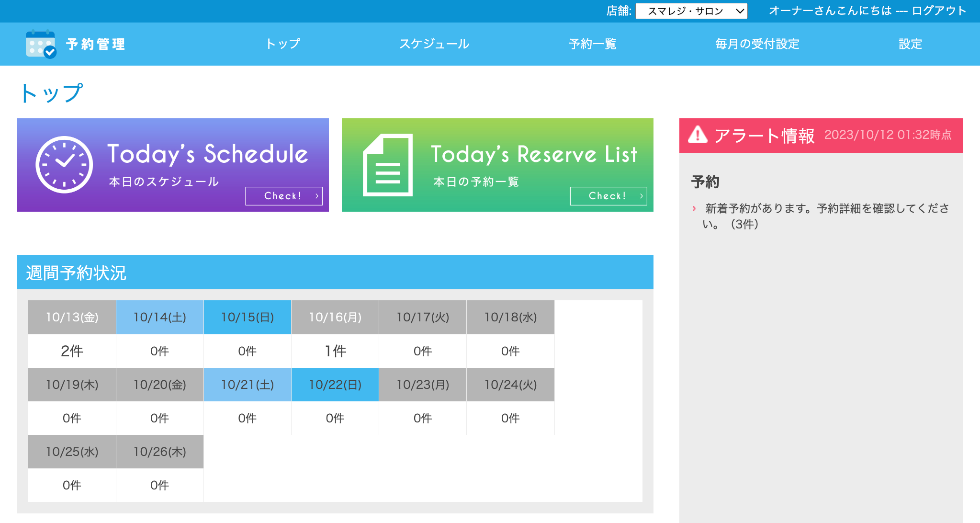Select the 10/26(木) date header
The width and height of the screenshot is (980, 523).
coord(160,452)
